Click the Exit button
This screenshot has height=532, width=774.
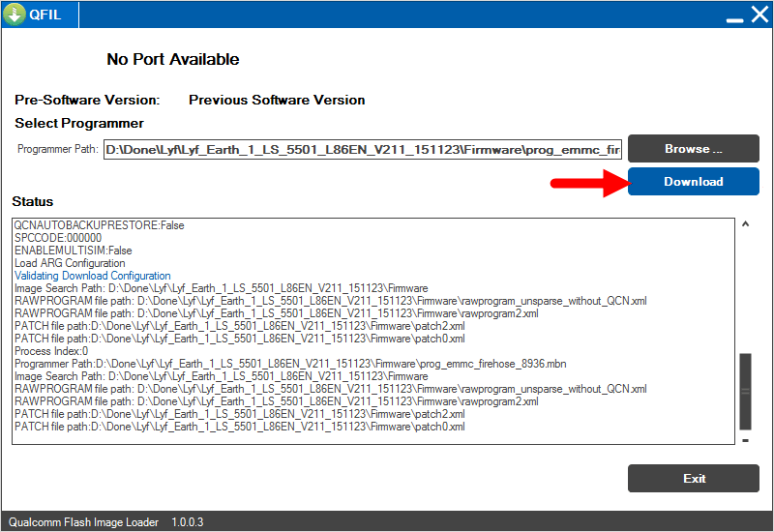tap(693, 478)
